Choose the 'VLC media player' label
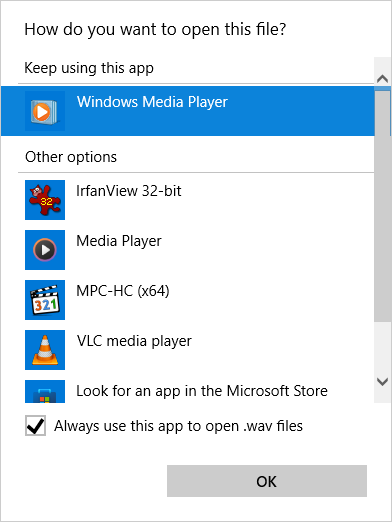 (x=134, y=341)
